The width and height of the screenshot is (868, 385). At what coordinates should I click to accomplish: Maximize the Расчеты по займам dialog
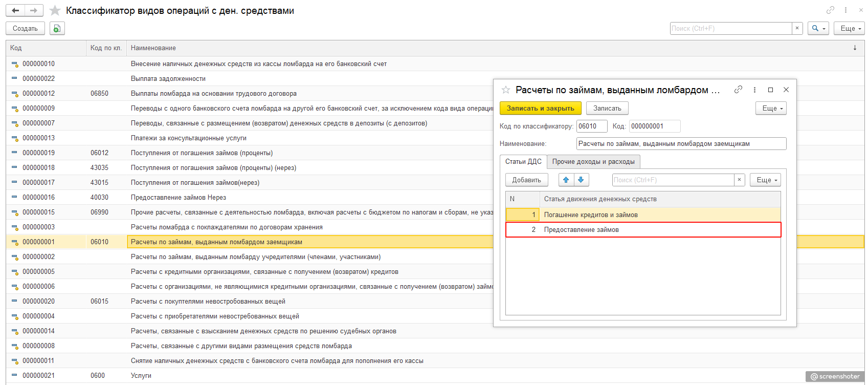point(770,90)
